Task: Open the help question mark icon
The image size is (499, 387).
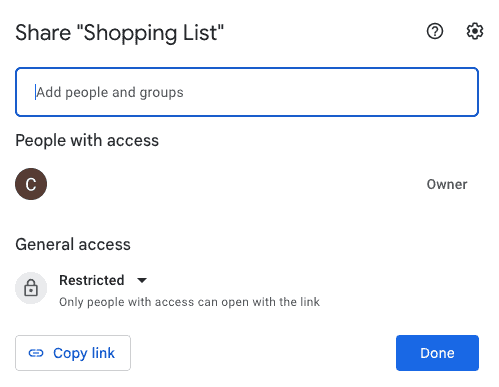Action: (435, 31)
